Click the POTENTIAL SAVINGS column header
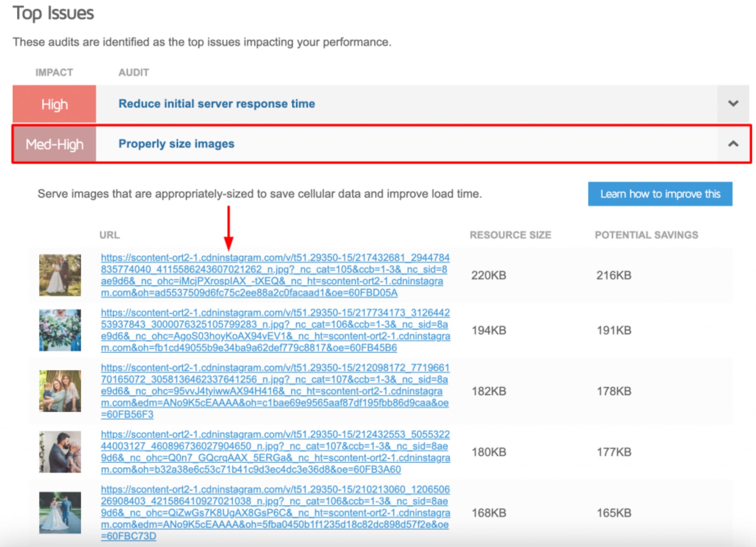The height and width of the screenshot is (547, 756). (x=646, y=235)
